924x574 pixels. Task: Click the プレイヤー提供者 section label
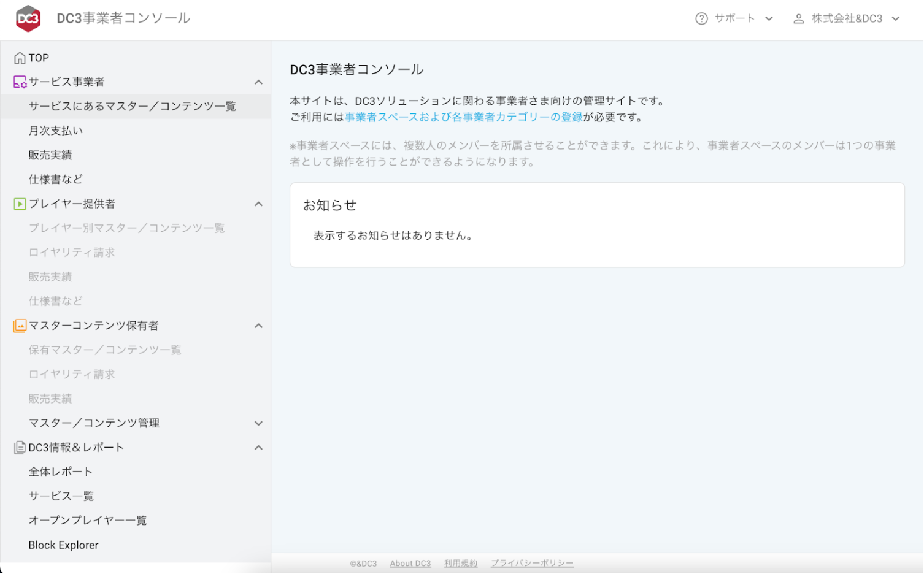(72, 204)
